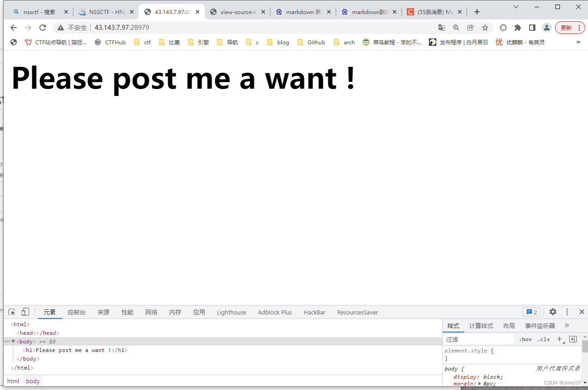Open the 发布程序 | 白月黑羽 bookmark
The height and width of the screenshot is (390, 588).
click(x=458, y=42)
